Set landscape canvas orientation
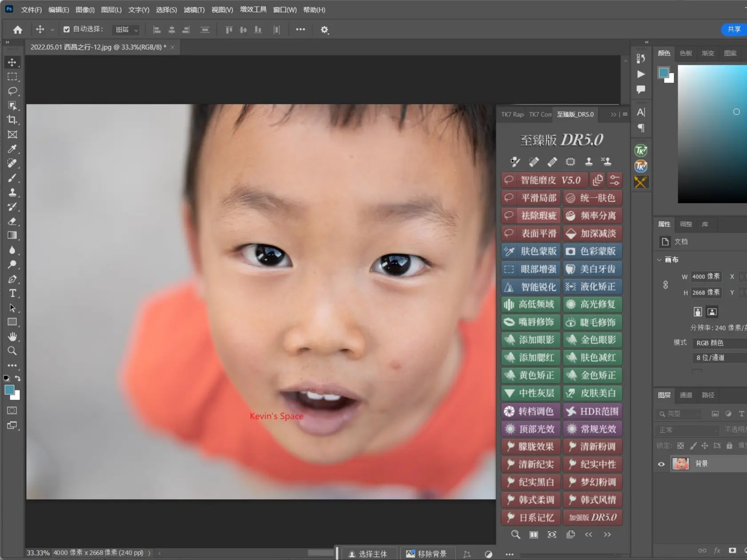Viewport: 747px width, 560px height. click(712, 312)
